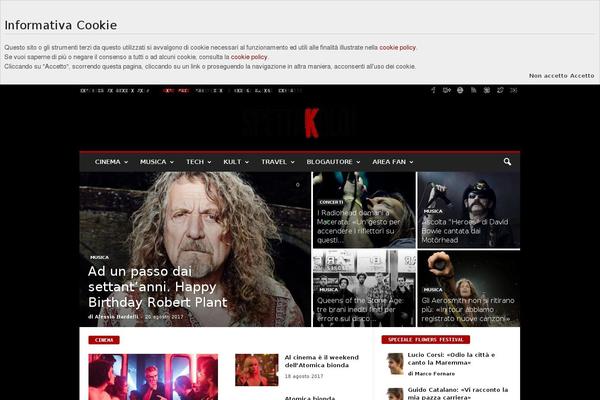Open the Happy Birthday Robert Plant headline

pos(158,287)
